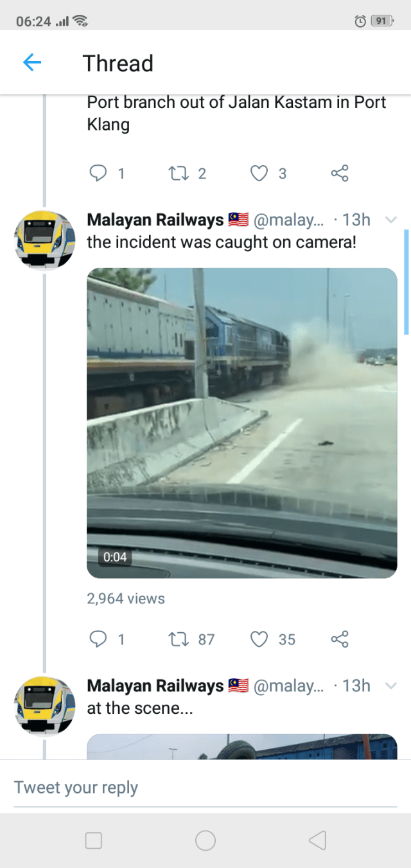Screen dimensions: 411x868
Task: Expand options for 'at the scene' tweet
Action: click(390, 686)
